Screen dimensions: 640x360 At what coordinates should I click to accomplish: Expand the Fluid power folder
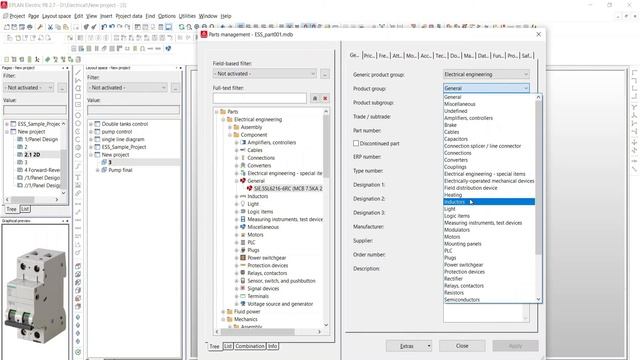(x=223, y=311)
